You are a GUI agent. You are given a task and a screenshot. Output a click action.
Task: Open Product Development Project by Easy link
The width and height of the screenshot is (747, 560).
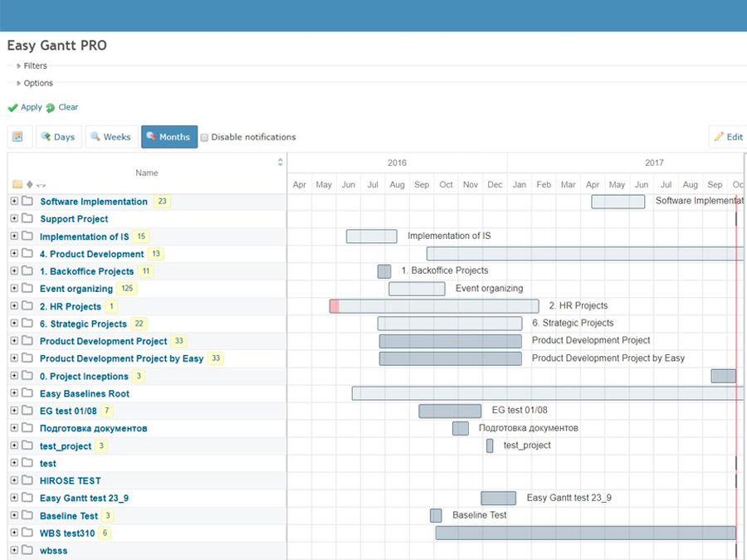121,358
